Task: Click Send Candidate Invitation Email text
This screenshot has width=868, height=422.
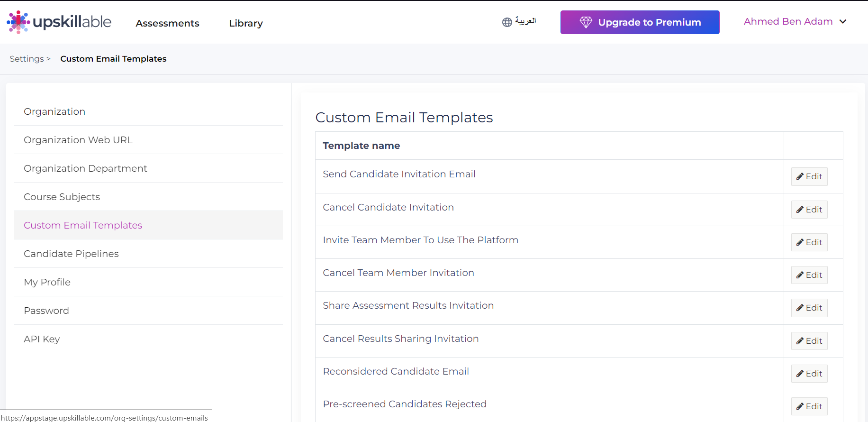Action: pyautogui.click(x=399, y=174)
